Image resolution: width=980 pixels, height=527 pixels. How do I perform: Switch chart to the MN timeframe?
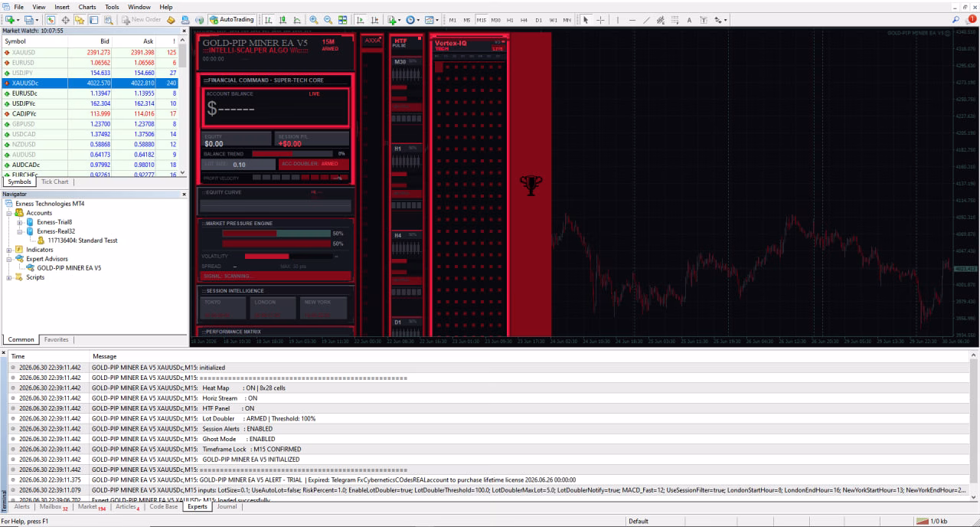click(567, 19)
